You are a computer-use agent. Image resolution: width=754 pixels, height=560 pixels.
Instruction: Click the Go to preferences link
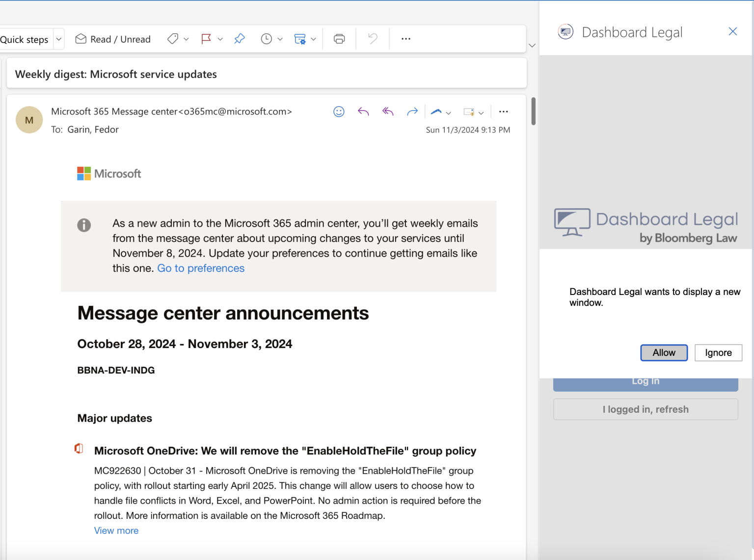pos(200,268)
